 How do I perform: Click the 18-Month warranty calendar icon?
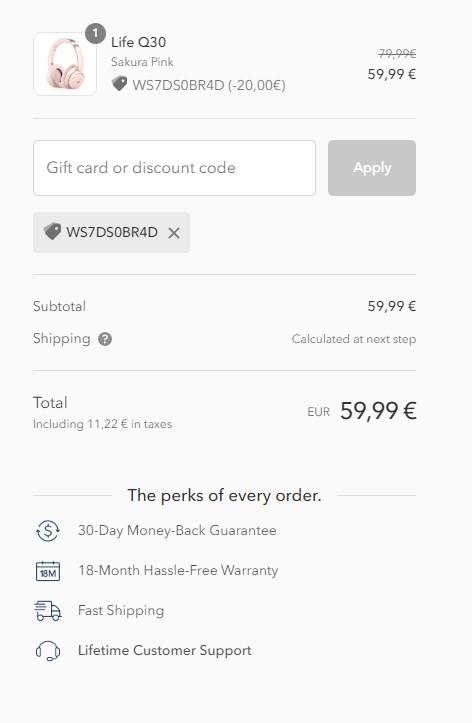point(48,571)
